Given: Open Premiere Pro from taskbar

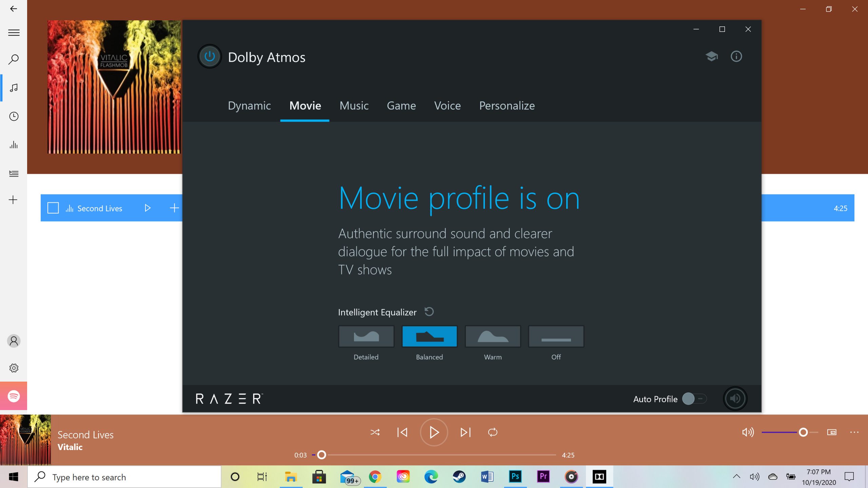Looking at the screenshot, I should point(543,477).
